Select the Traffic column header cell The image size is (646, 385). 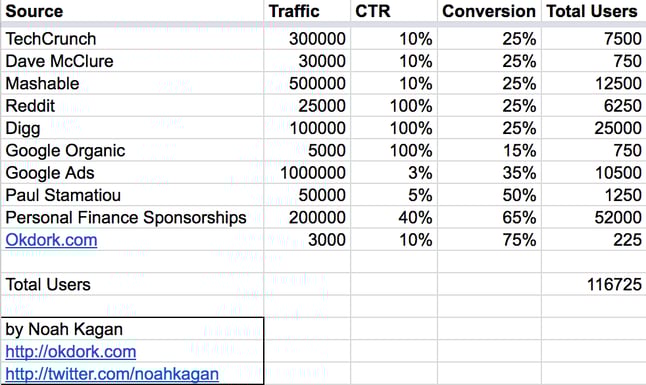pyautogui.click(x=307, y=11)
